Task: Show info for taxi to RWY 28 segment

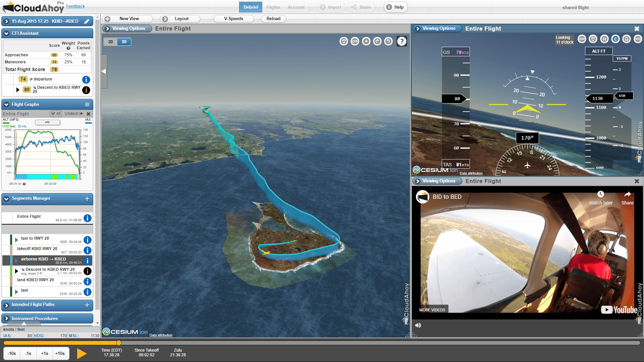Action: (88, 240)
